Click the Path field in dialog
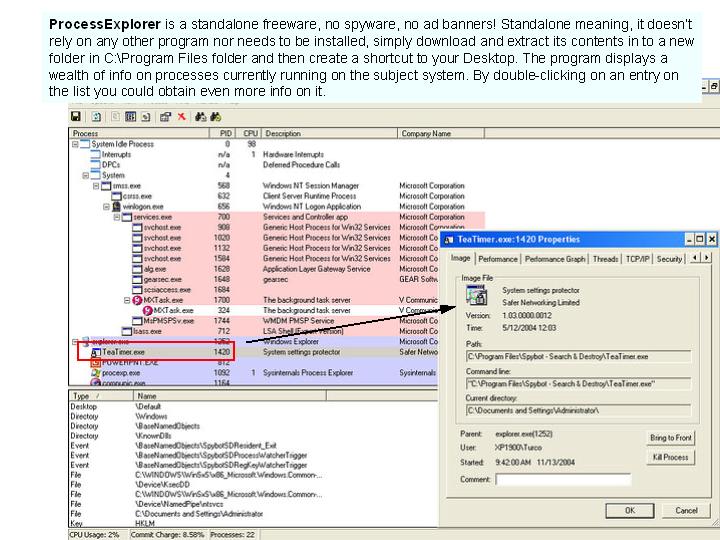 [x=579, y=357]
